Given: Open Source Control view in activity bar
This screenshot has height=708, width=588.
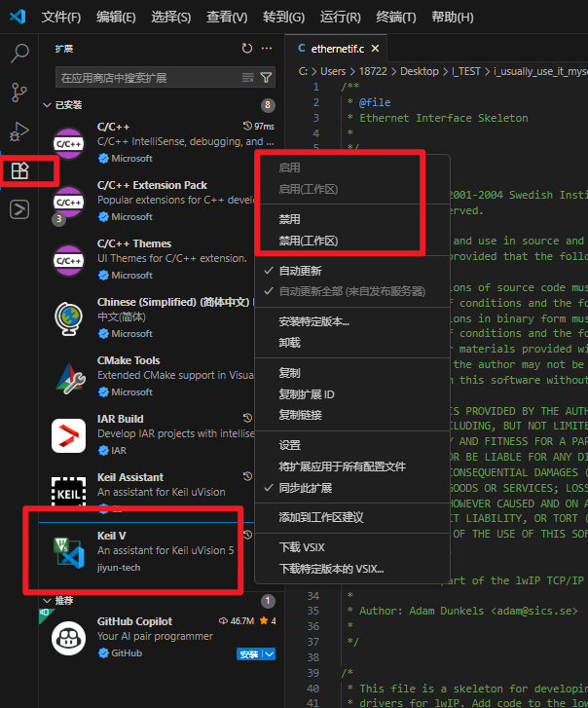Looking at the screenshot, I should [18, 93].
